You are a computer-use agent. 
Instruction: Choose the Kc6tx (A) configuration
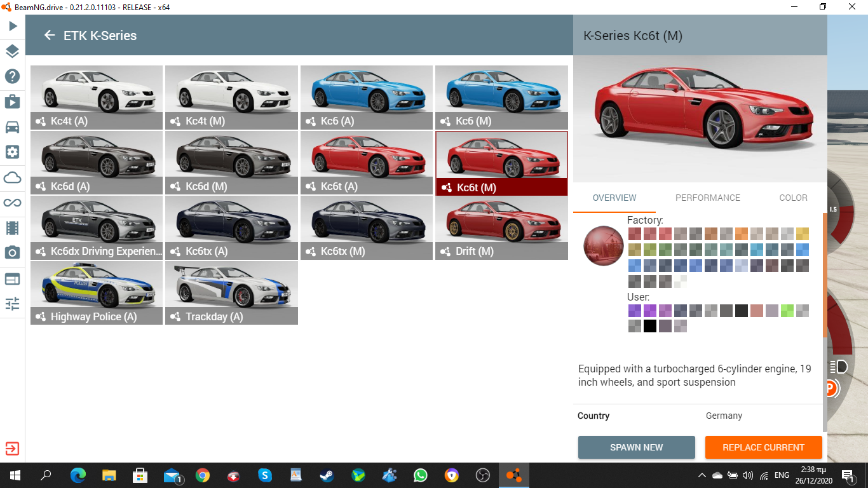click(231, 228)
